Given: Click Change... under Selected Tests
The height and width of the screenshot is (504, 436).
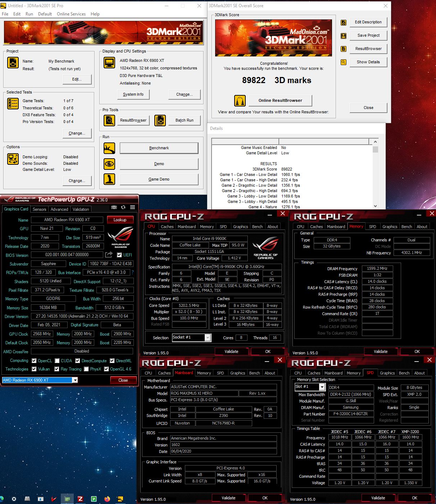Looking at the screenshot, I should tap(77, 133).
